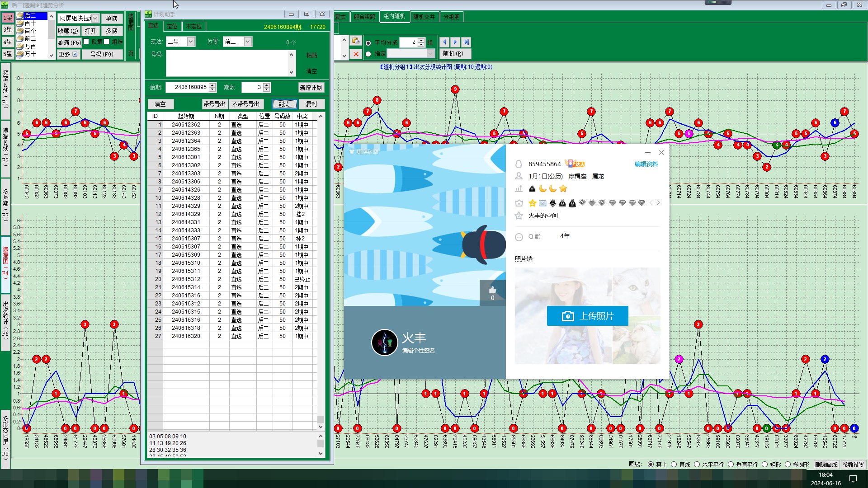Click the camera icon on 上传照片
Viewport: 868px width, 488px height.
pos(568,316)
